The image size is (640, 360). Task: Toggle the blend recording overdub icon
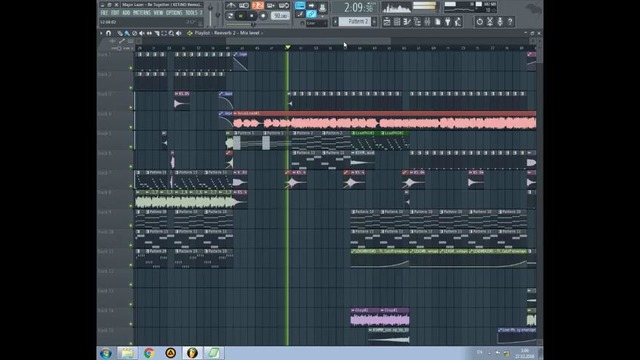pyautogui.click(x=271, y=5)
